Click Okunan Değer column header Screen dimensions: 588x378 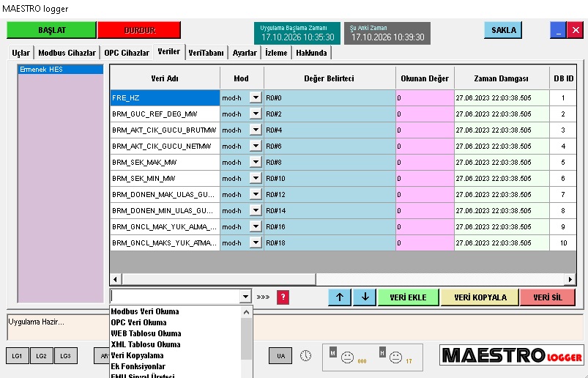click(x=425, y=78)
